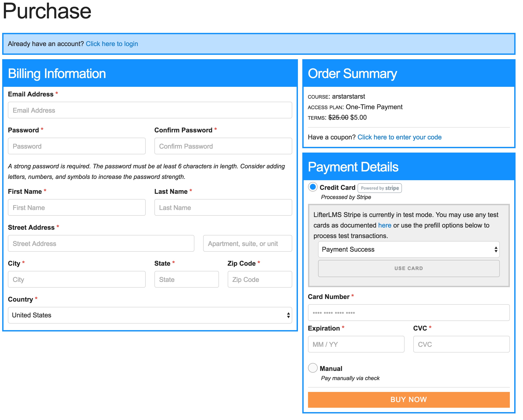Focus the First Name field
The width and height of the screenshot is (523, 420).
77,207
